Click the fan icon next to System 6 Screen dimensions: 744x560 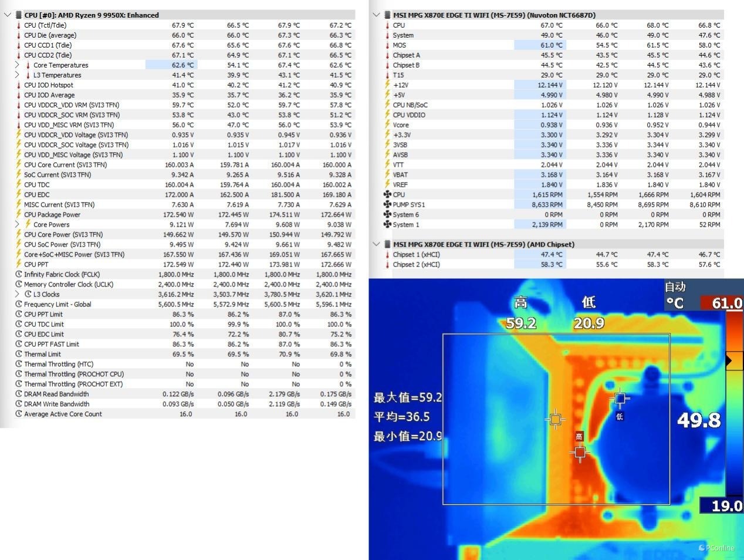point(387,215)
